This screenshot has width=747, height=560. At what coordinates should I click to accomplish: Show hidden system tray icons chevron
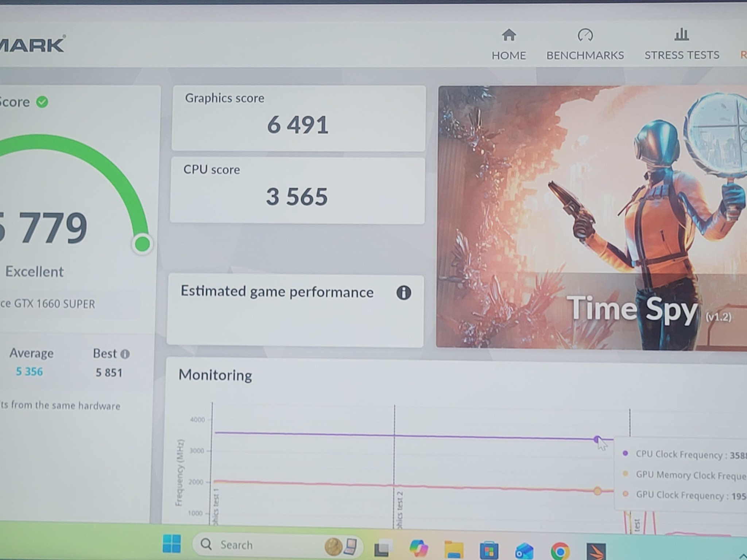pyautogui.click(x=742, y=556)
